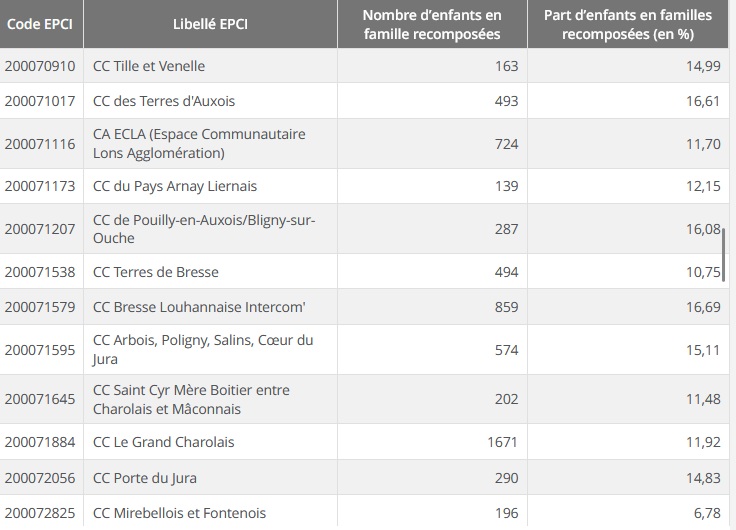The height and width of the screenshot is (530, 736).
Task: Select CC de Pouilly-en-Auxois/Bligny-sur-Ouche cell
Action: (x=204, y=228)
